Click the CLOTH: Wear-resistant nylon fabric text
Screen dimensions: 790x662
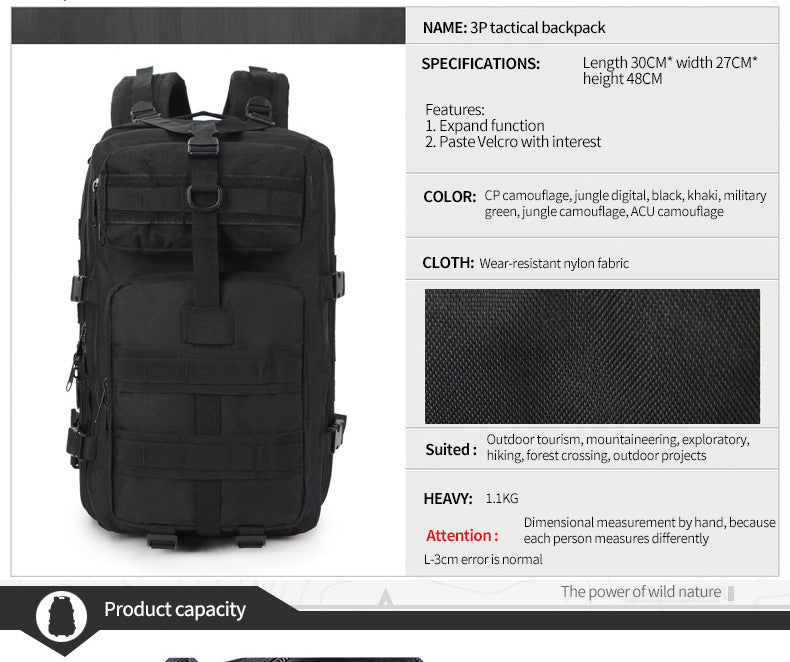click(x=525, y=263)
